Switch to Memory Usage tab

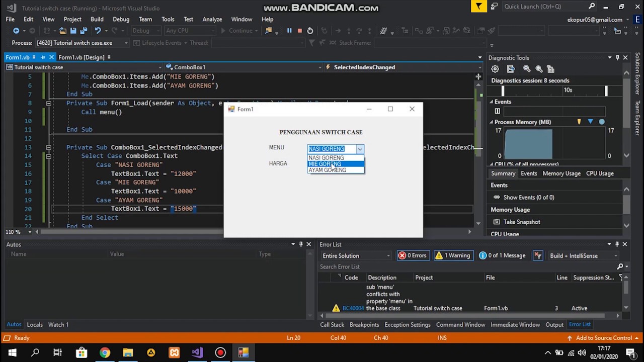pyautogui.click(x=561, y=173)
